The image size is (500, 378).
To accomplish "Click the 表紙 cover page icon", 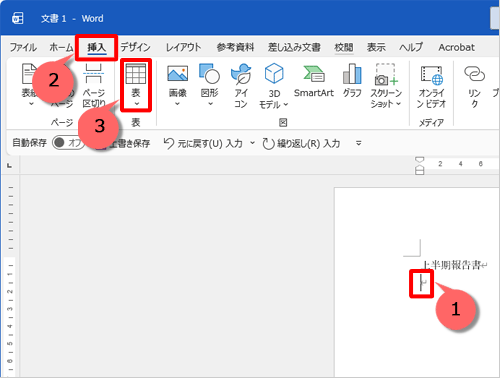I will click(29, 73).
